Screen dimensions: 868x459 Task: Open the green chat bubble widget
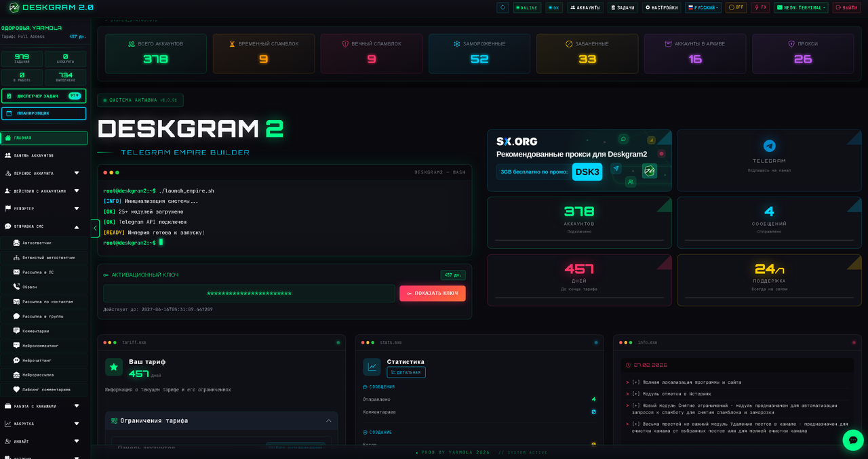852,440
